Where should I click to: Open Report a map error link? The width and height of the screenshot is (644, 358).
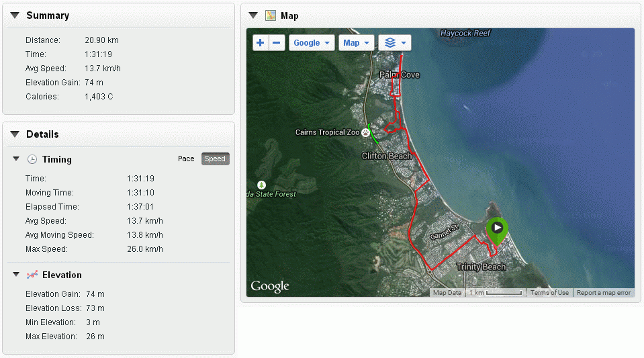tap(603, 293)
